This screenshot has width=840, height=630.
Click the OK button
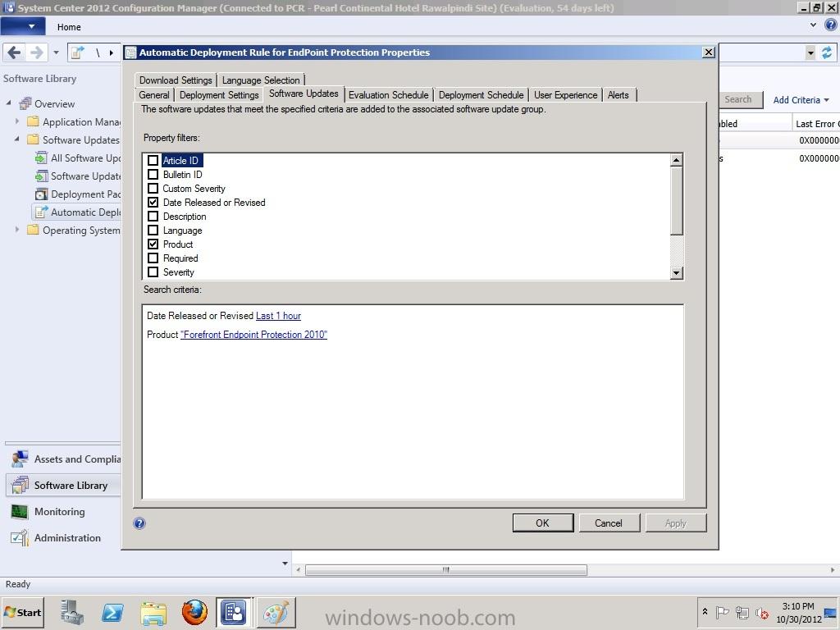tap(543, 523)
